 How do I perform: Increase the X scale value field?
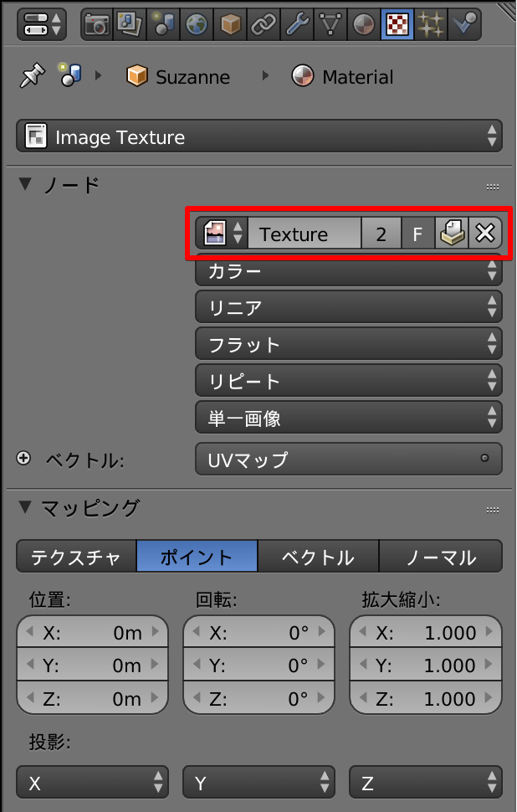489,633
